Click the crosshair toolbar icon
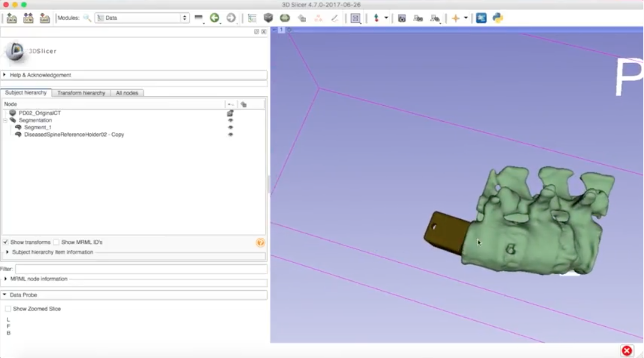The image size is (644, 358). click(456, 18)
